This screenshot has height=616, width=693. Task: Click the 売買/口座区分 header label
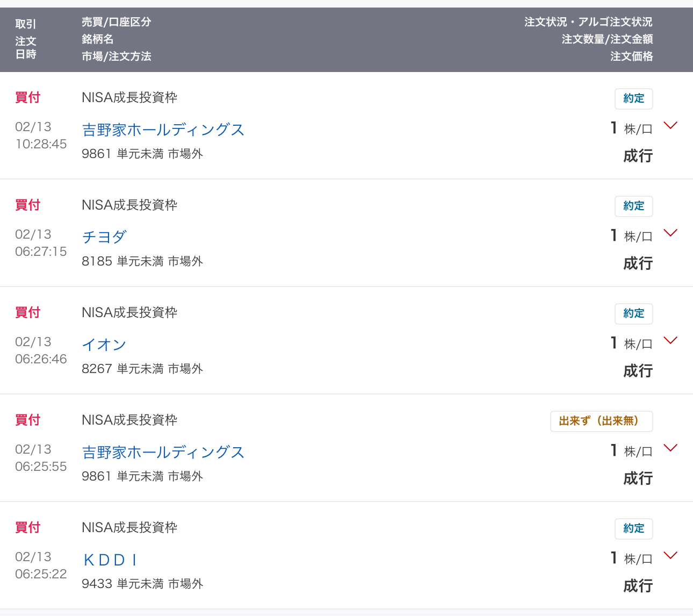(x=116, y=22)
